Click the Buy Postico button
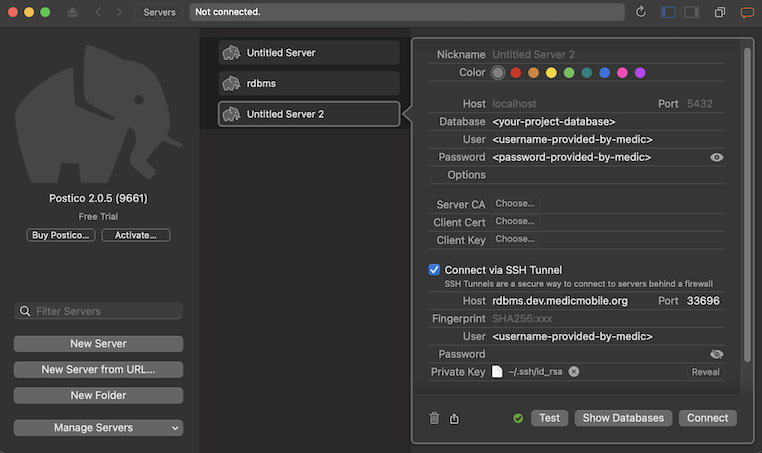 click(x=60, y=235)
